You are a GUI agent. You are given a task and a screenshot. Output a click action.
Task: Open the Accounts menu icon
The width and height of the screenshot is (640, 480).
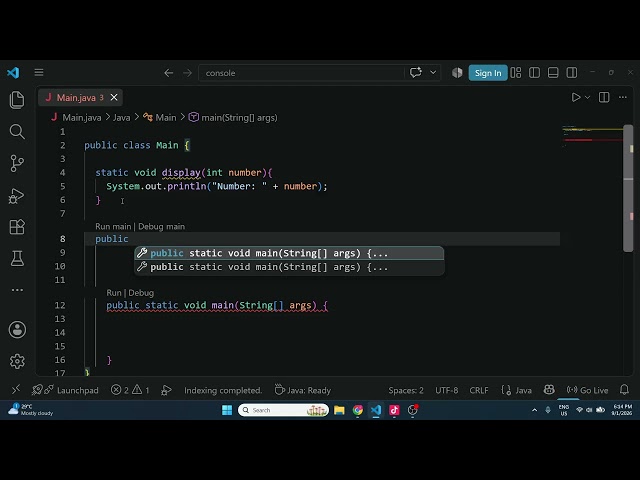17,329
